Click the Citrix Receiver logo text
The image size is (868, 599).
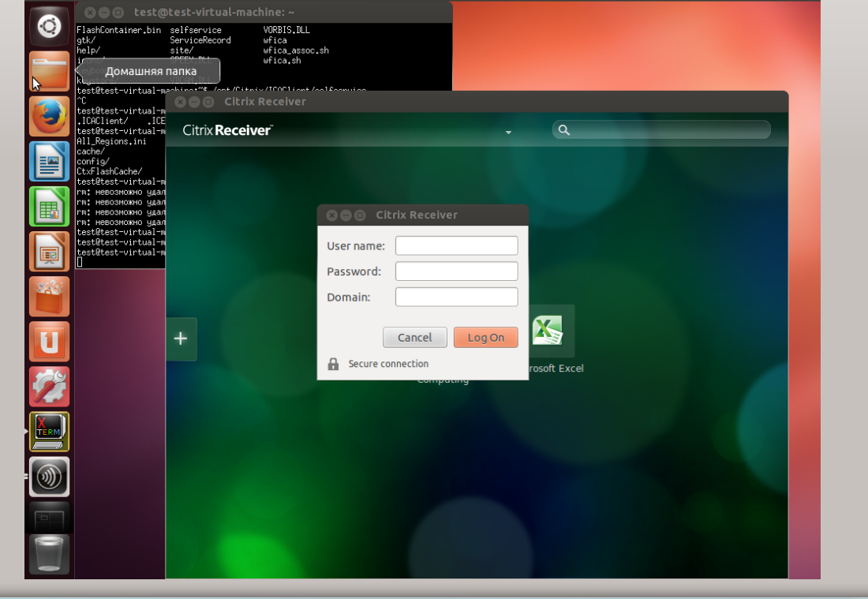(227, 130)
